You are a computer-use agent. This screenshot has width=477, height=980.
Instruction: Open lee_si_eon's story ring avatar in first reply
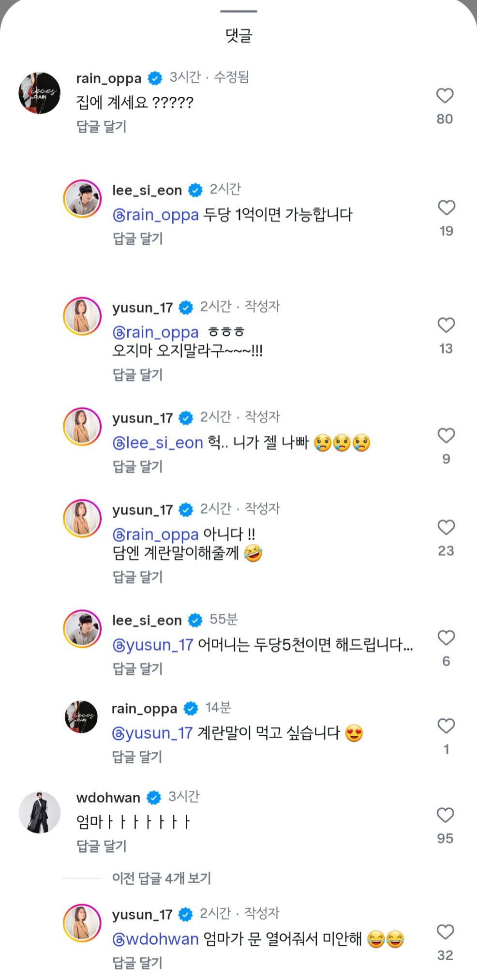click(82, 199)
